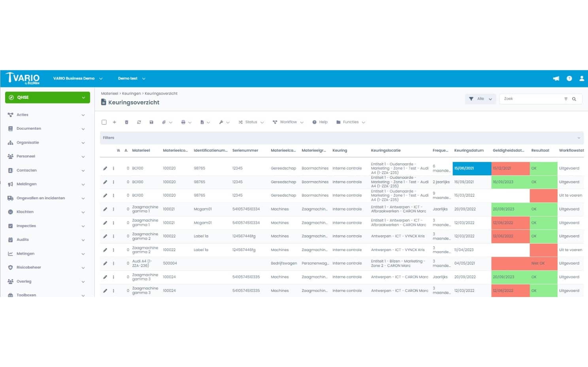
Task: Open the Workflow dropdown
Action: [288, 122]
